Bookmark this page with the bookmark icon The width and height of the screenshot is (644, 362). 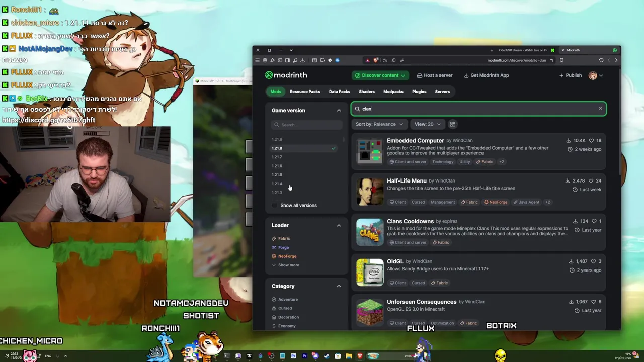click(x=561, y=60)
